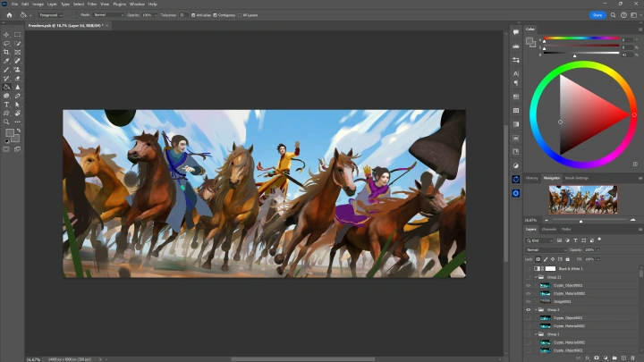Hide the Group 2 layer group
The height and width of the screenshot is (362, 644).
529,310
